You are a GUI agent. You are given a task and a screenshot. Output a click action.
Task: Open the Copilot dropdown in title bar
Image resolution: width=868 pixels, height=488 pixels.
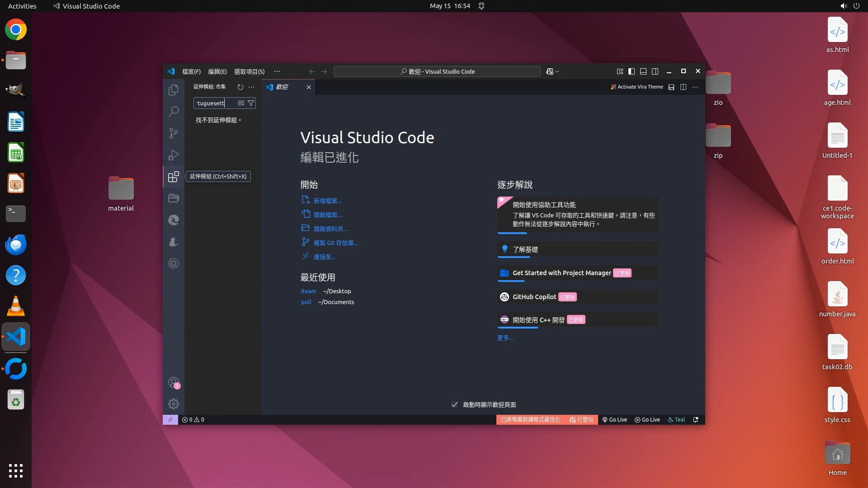552,71
